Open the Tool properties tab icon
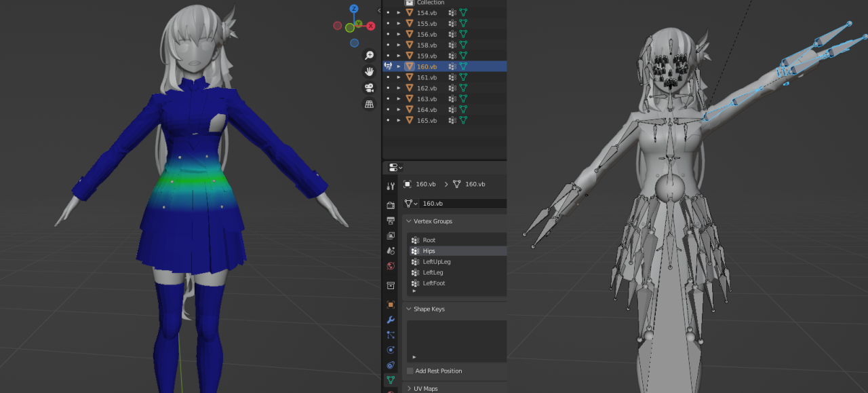Image resolution: width=868 pixels, height=393 pixels. pyautogui.click(x=391, y=186)
